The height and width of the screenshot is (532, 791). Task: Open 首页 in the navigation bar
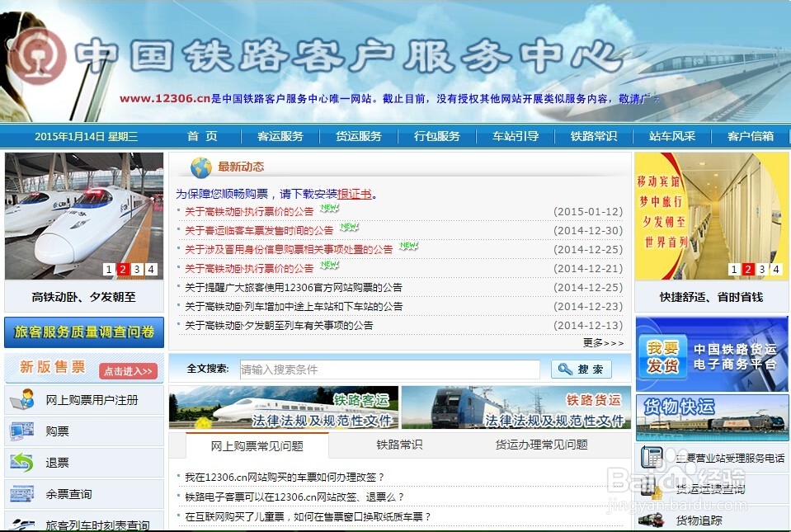tap(202, 136)
